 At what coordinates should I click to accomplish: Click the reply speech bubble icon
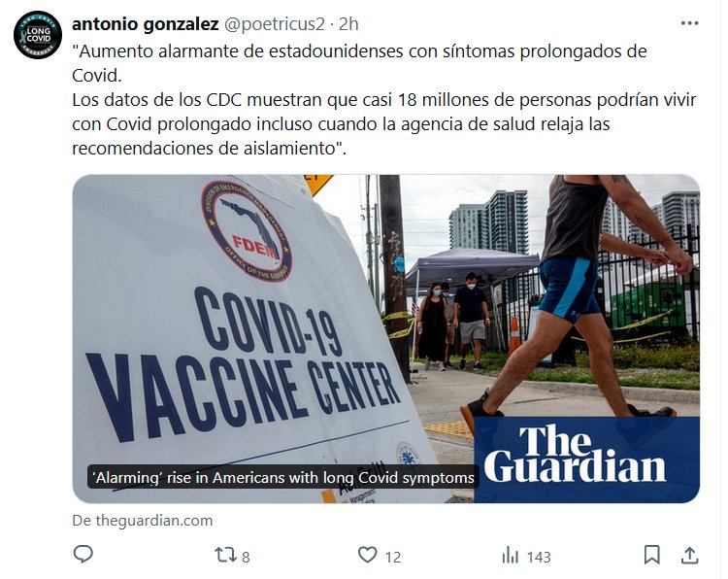(x=83, y=555)
